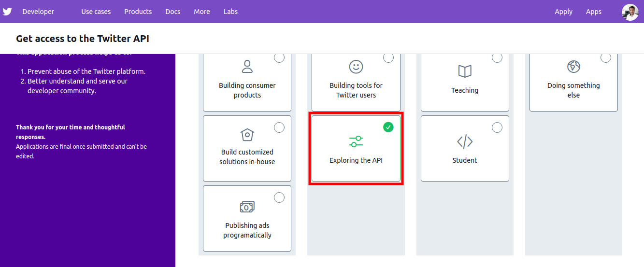
Task: Select Doing something else radio button
Action: click(x=606, y=57)
